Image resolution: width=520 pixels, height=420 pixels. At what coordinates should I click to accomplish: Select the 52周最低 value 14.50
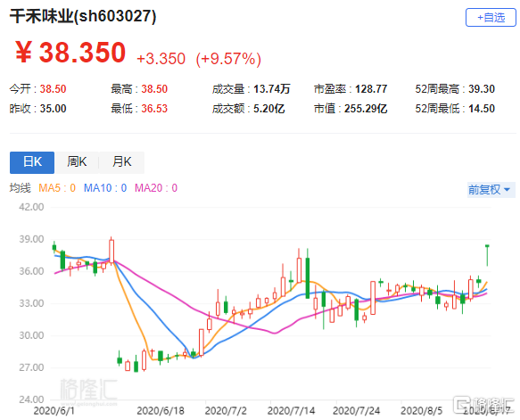point(481,109)
